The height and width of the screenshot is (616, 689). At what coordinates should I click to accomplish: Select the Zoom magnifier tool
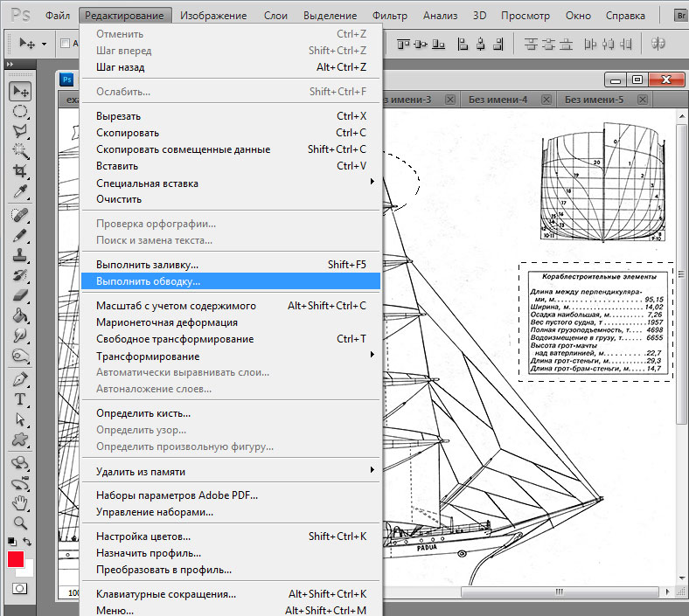coord(19,523)
